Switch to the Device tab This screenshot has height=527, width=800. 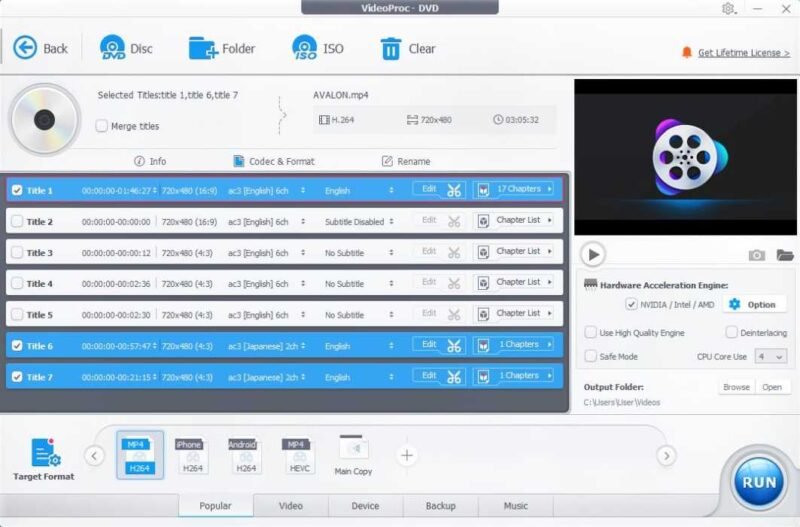point(365,506)
